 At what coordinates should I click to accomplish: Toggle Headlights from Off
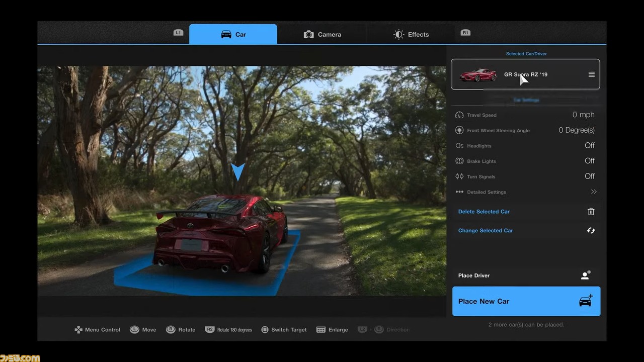pos(590,145)
